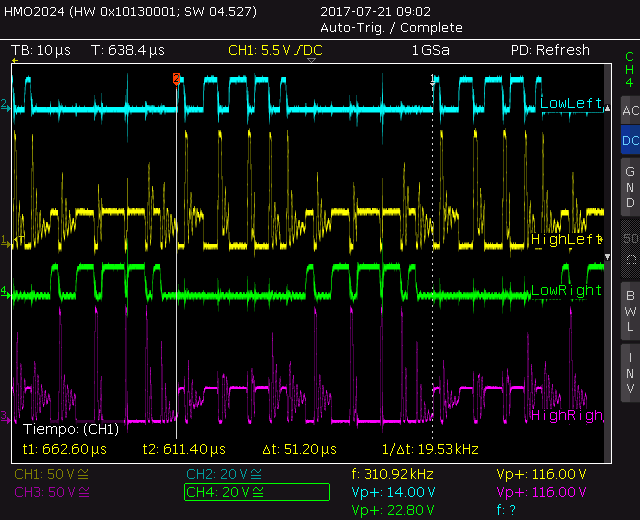Screen dimensions: 640x520
Task: Click the t1: 662.60 µs cursor value
Action: coord(64,449)
